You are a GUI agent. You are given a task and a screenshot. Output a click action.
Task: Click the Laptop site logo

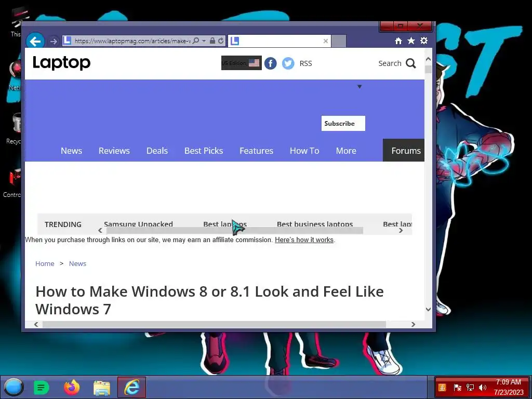click(61, 63)
